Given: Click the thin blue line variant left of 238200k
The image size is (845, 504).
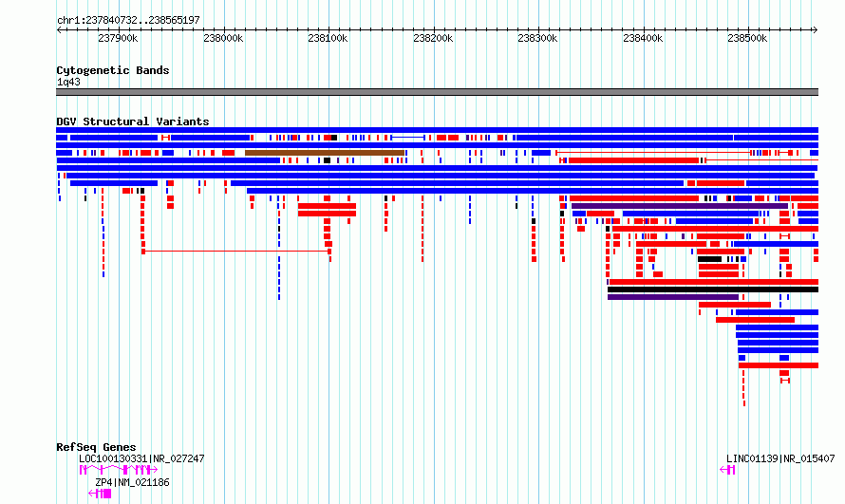Looking at the screenshot, I should pos(408,138).
